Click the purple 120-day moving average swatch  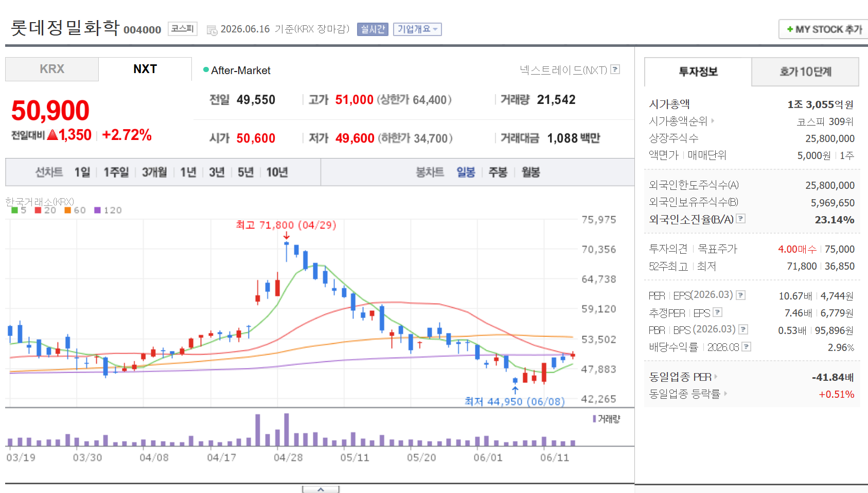tap(97, 210)
